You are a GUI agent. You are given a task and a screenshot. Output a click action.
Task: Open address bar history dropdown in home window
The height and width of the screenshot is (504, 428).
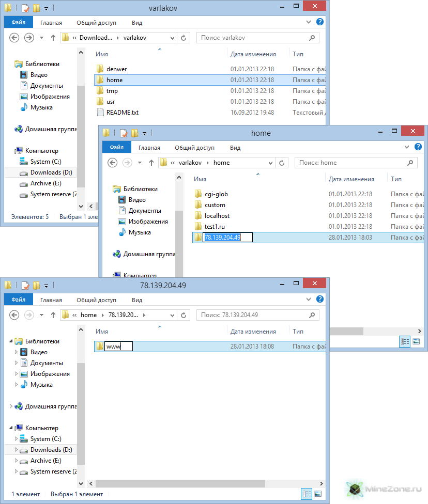pyautogui.click(x=270, y=163)
